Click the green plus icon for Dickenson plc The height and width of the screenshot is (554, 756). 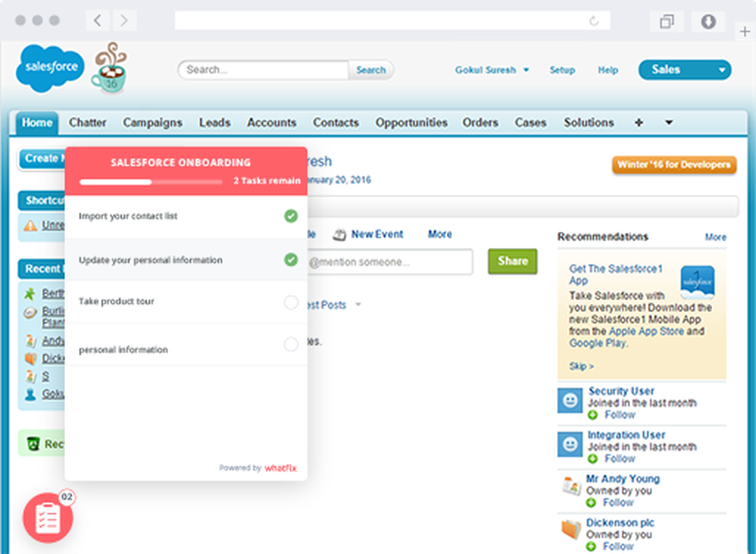[591, 546]
